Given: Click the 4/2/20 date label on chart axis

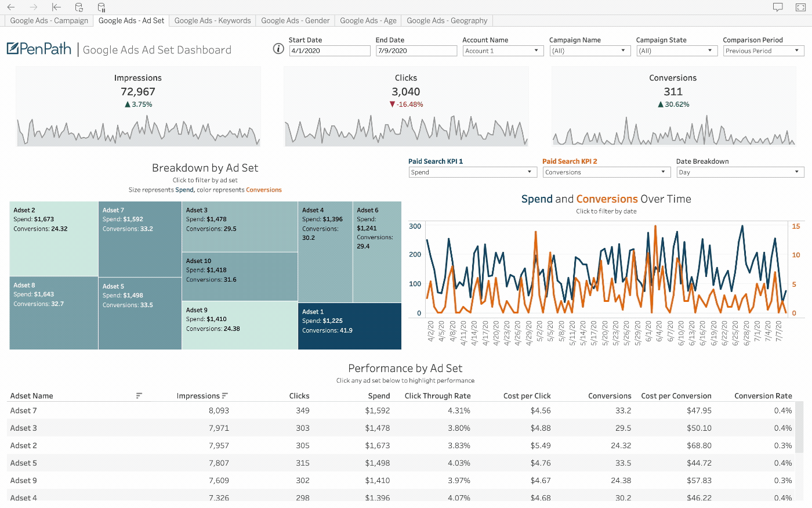Looking at the screenshot, I should click(431, 333).
